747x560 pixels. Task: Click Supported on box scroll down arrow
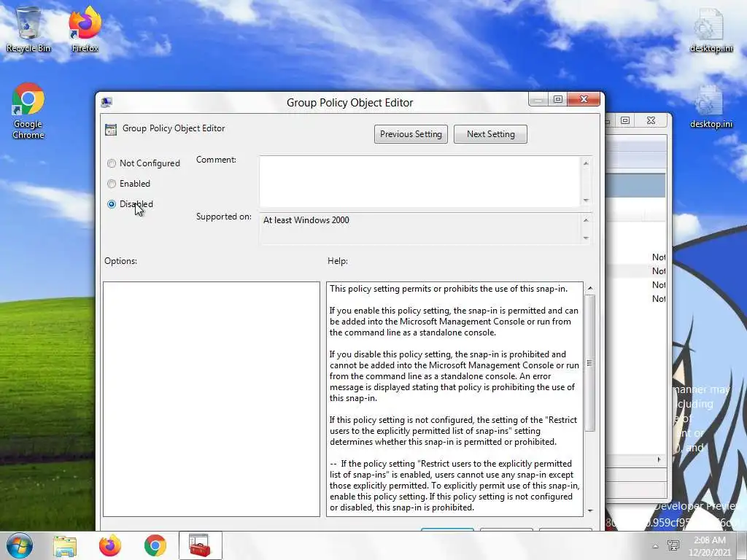pyautogui.click(x=586, y=238)
